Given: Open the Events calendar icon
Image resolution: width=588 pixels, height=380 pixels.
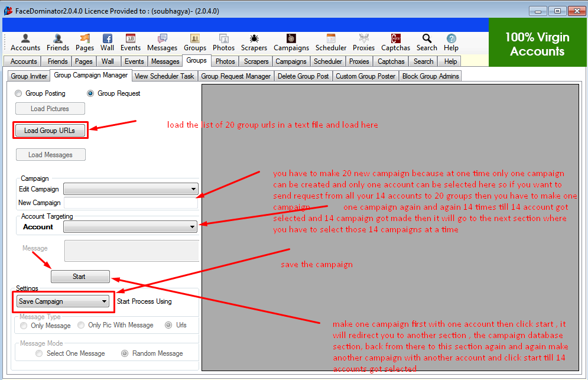Looking at the screenshot, I should tap(131, 43).
